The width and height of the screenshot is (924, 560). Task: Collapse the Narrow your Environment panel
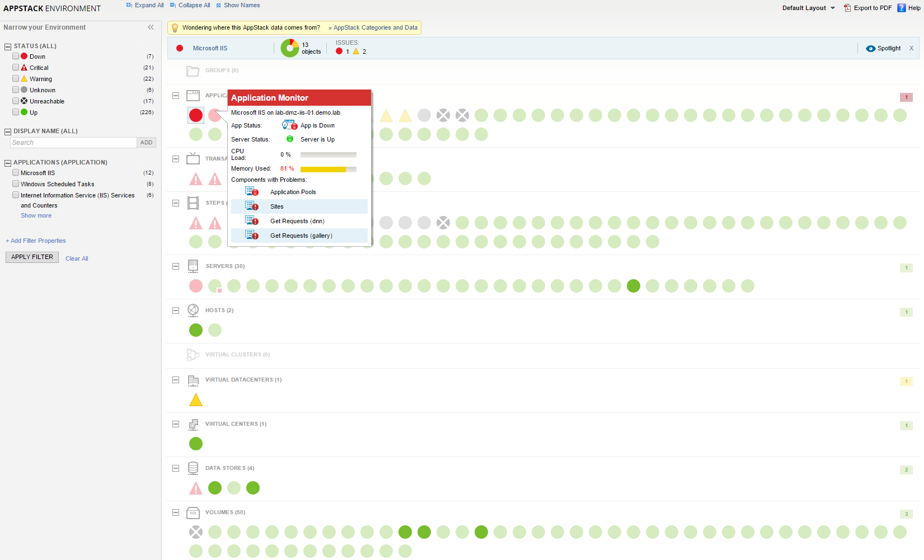coord(151,27)
